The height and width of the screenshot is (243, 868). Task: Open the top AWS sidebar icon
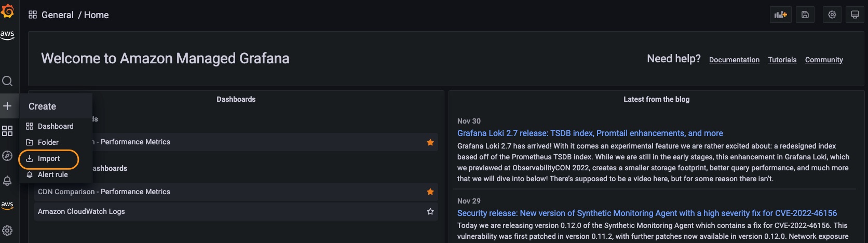[7, 35]
